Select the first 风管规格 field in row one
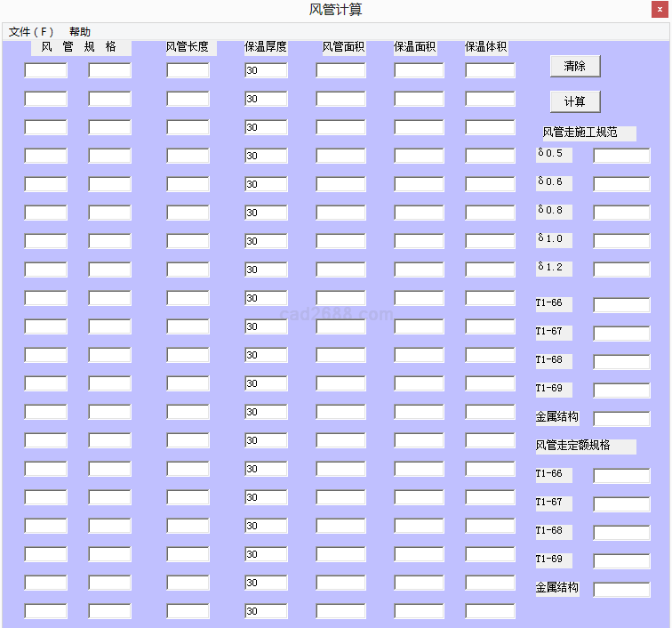 (x=45, y=70)
